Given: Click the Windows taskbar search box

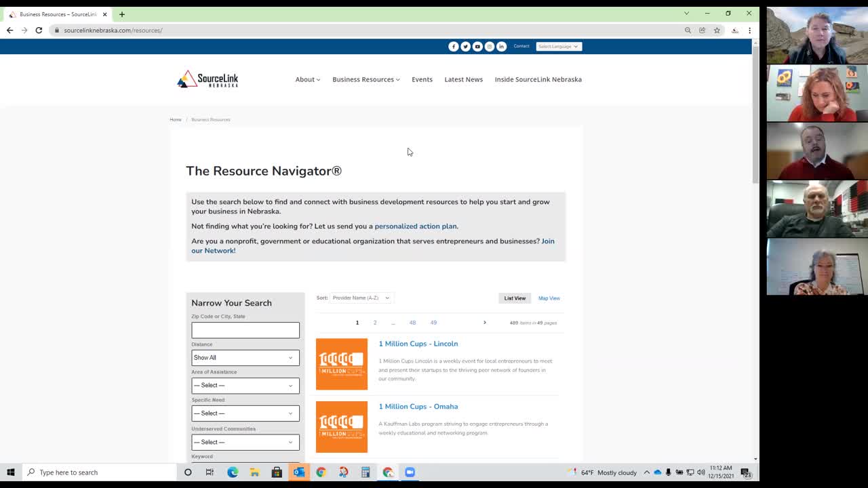Looking at the screenshot, I should tap(99, 472).
